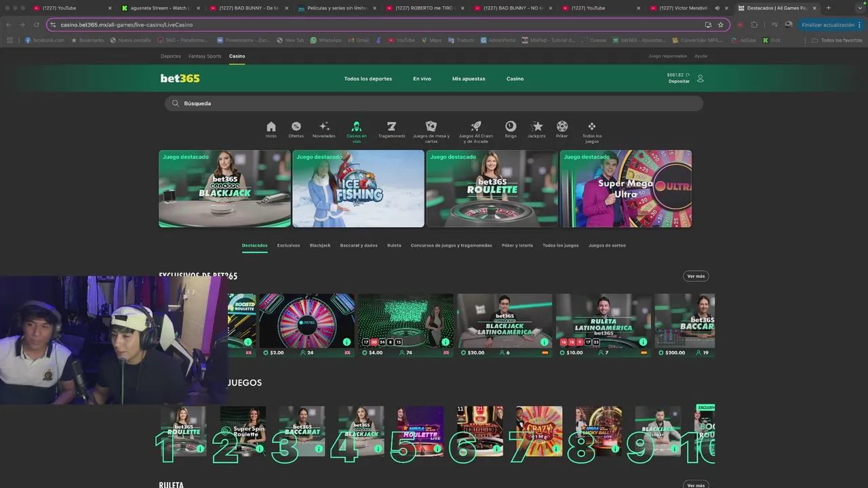Open Mis apuestas in header
The height and width of the screenshot is (488, 868).
pyautogui.click(x=469, y=79)
